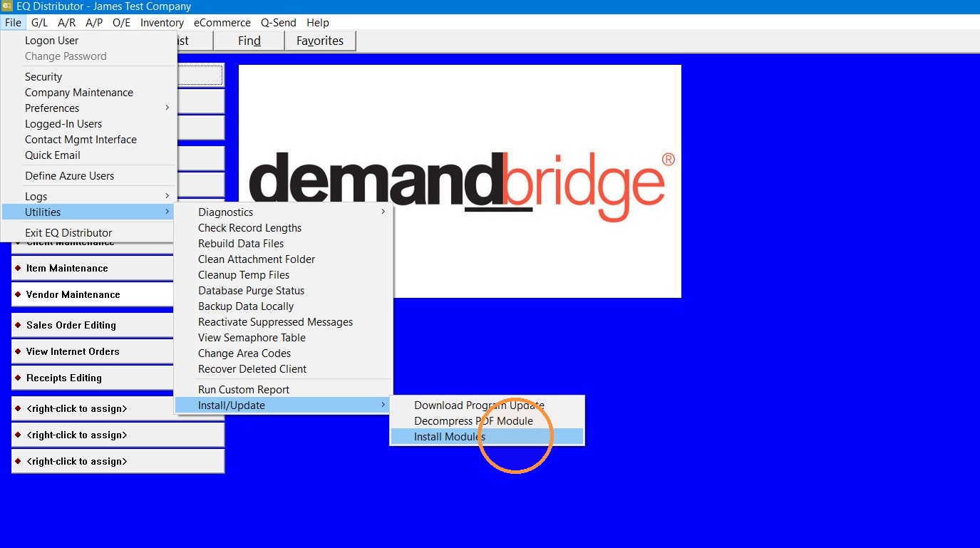The height and width of the screenshot is (548, 980).
Task: Open the G/L menu
Action: pos(40,23)
